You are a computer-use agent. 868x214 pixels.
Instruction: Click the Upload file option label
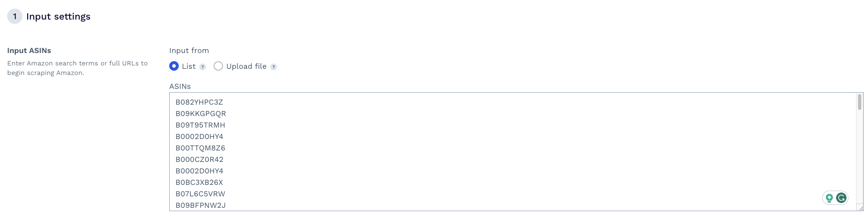click(x=246, y=66)
